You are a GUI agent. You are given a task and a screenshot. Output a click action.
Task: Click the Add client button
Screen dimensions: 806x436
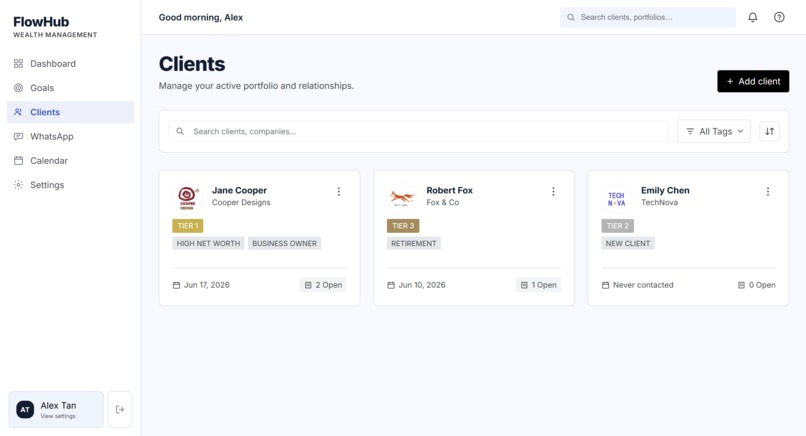(753, 81)
